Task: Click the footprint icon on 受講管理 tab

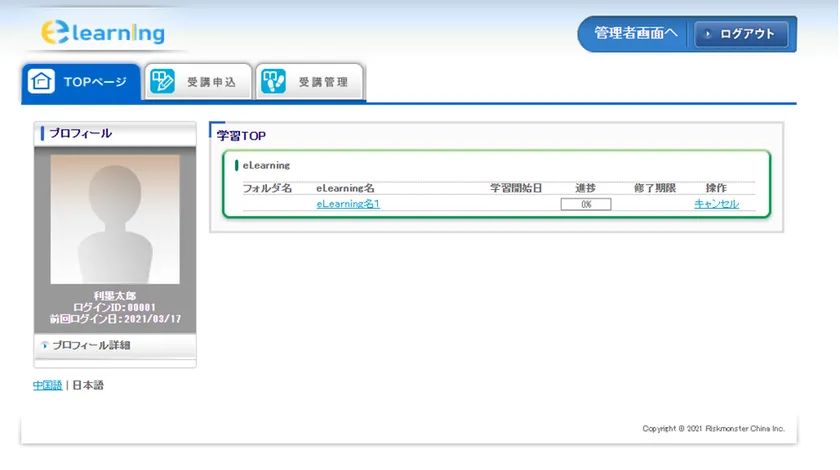Action: 273,82
